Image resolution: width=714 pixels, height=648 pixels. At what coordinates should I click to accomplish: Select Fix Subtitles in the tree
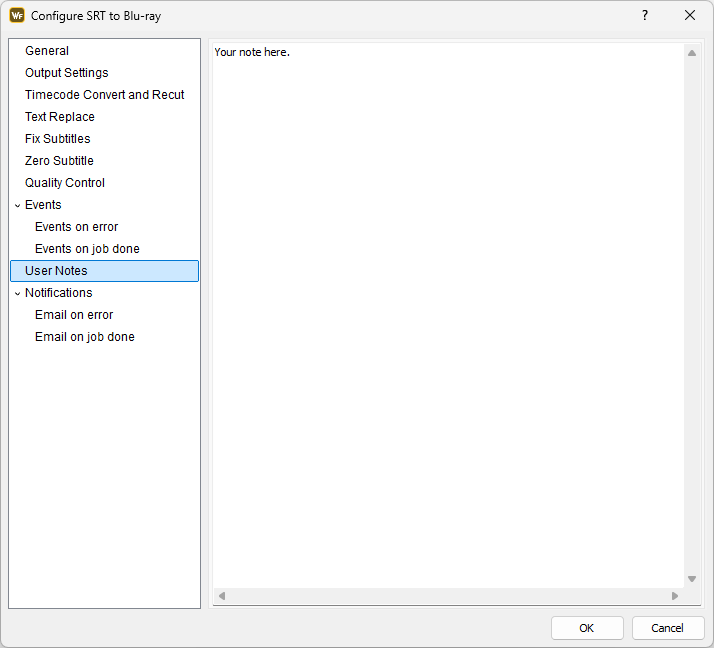(57, 139)
